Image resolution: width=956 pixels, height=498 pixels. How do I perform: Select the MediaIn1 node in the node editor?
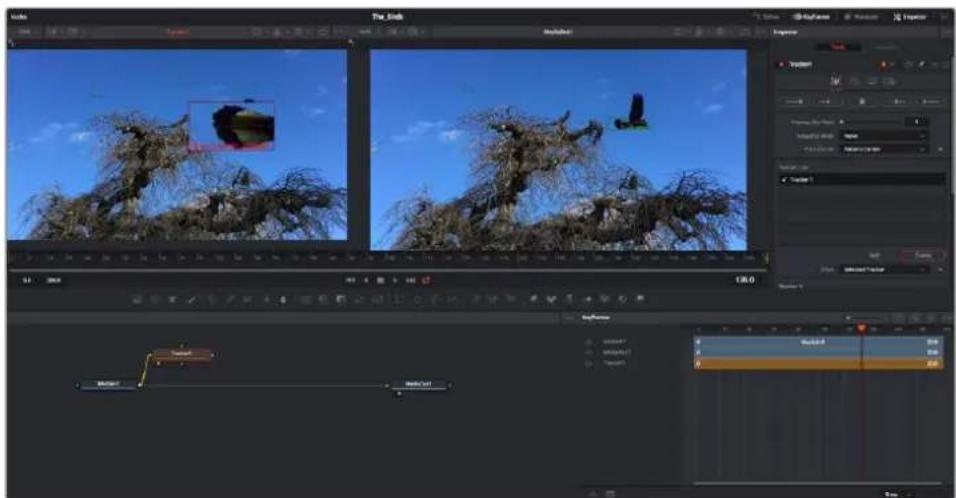pos(109,384)
